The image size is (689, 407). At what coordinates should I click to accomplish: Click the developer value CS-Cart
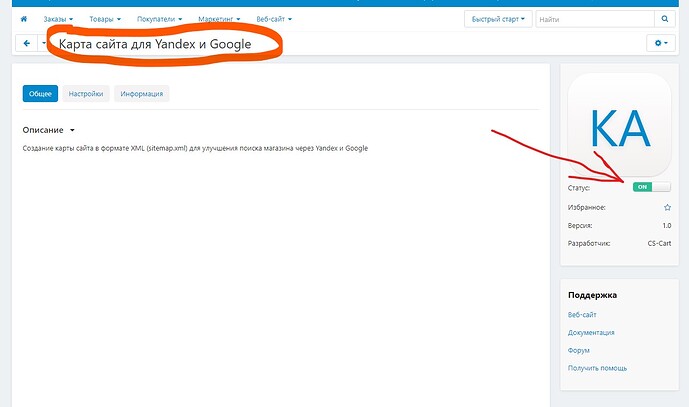pyautogui.click(x=659, y=243)
